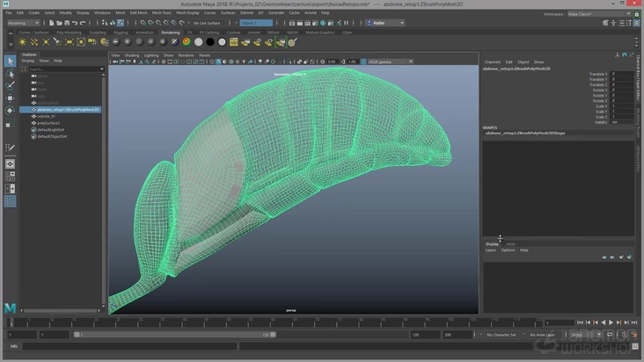Open the sRGB gamma dropdown
644x362 pixels.
(390, 62)
